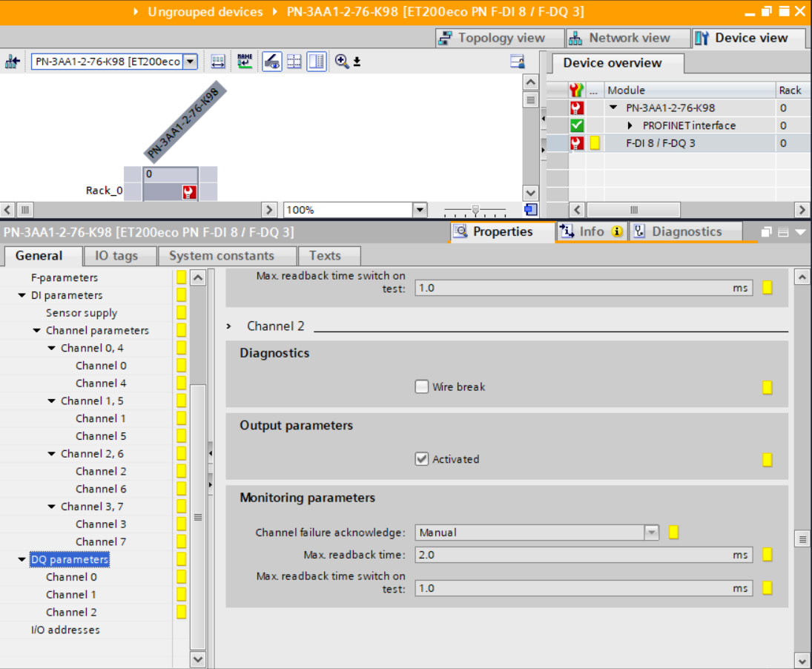Click the assign device name icon
Image resolution: width=812 pixels, height=669 pixels.
click(245, 62)
